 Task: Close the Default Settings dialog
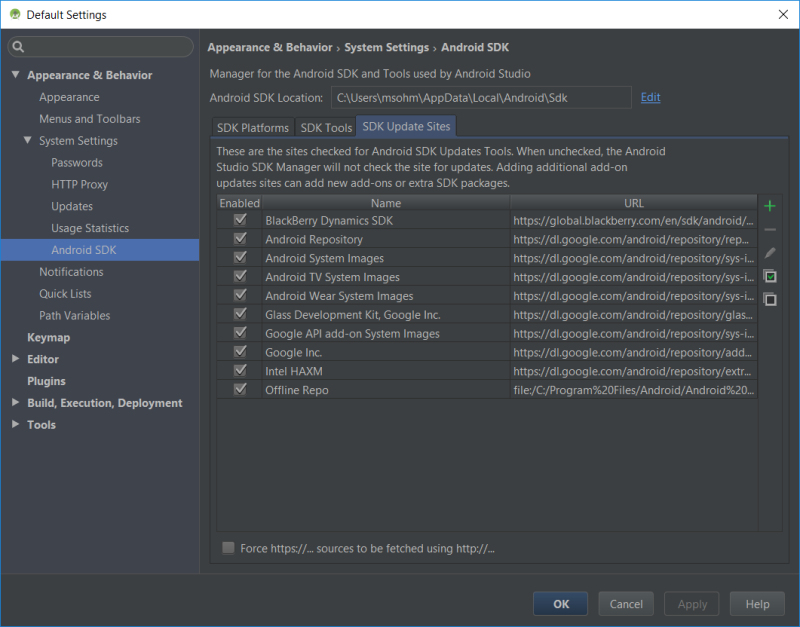coord(783,14)
